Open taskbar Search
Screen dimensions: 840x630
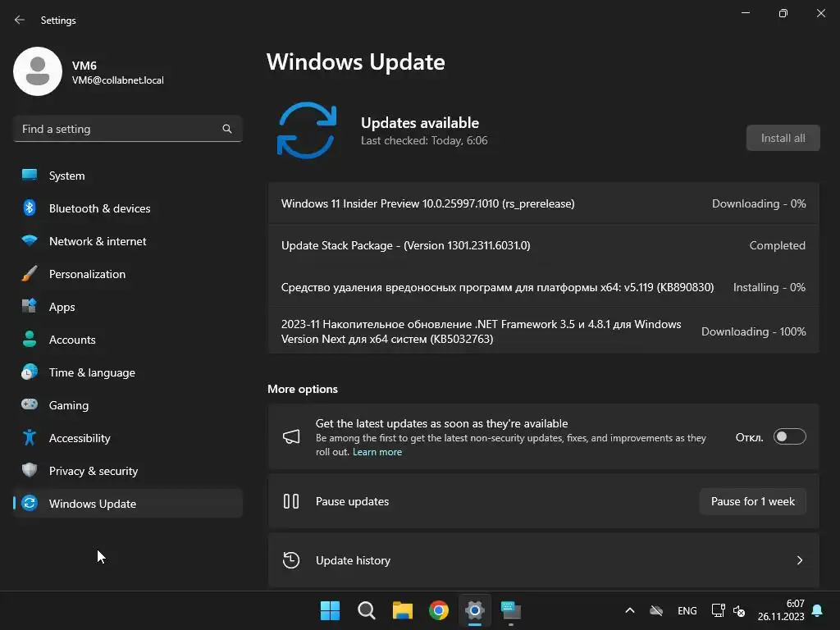(x=367, y=610)
